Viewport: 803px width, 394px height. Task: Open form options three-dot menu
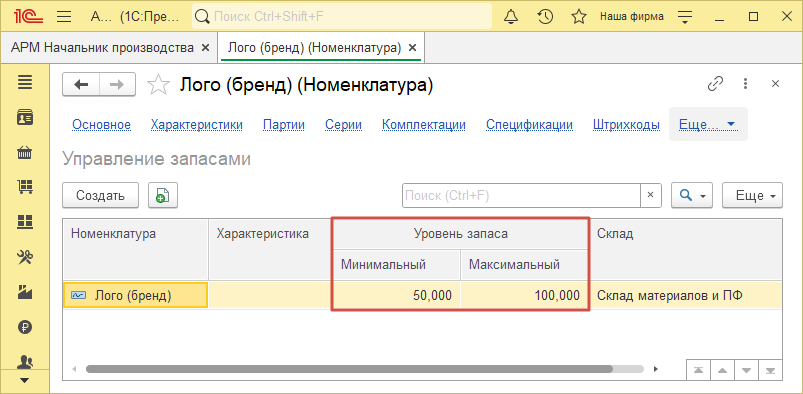tap(745, 84)
